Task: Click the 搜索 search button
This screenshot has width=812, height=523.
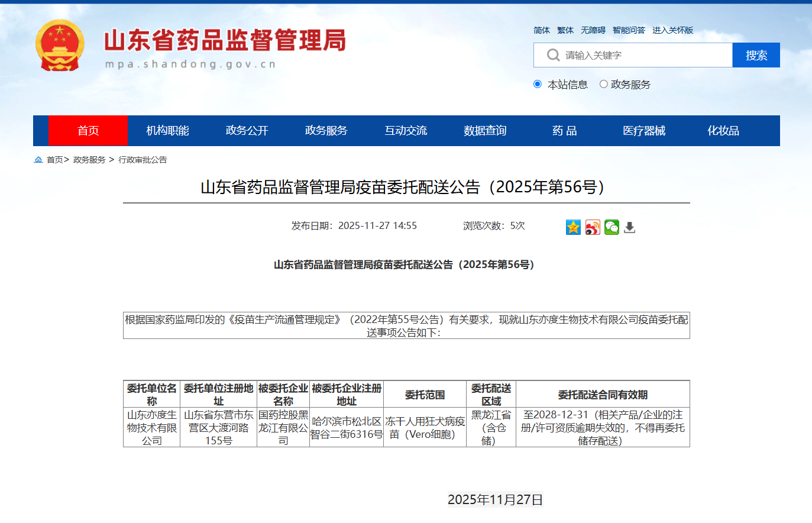Action: click(756, 55)
